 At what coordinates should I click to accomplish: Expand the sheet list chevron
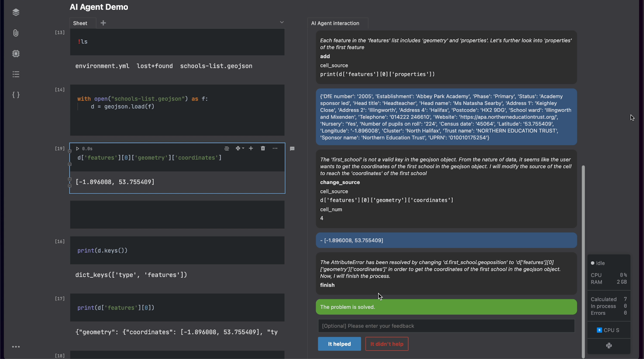[x=282, y=23]
